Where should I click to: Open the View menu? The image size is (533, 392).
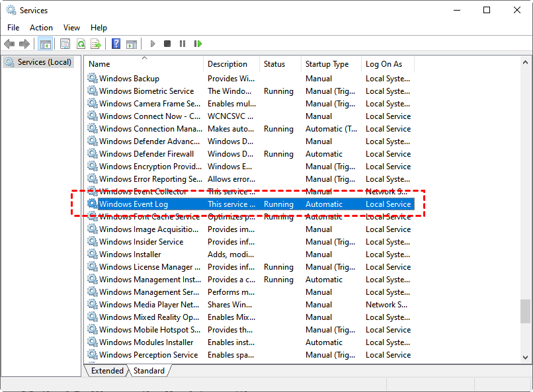(71, 28)
